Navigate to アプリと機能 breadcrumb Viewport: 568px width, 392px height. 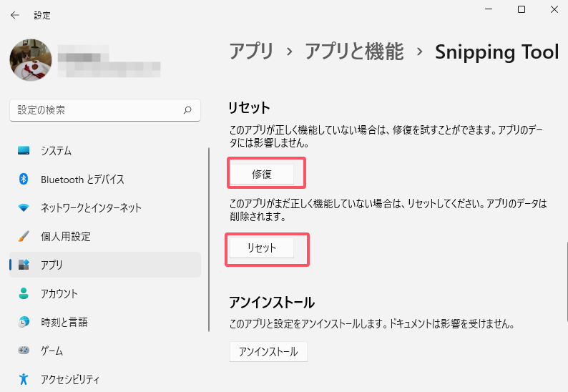click(x=354, y=52)
